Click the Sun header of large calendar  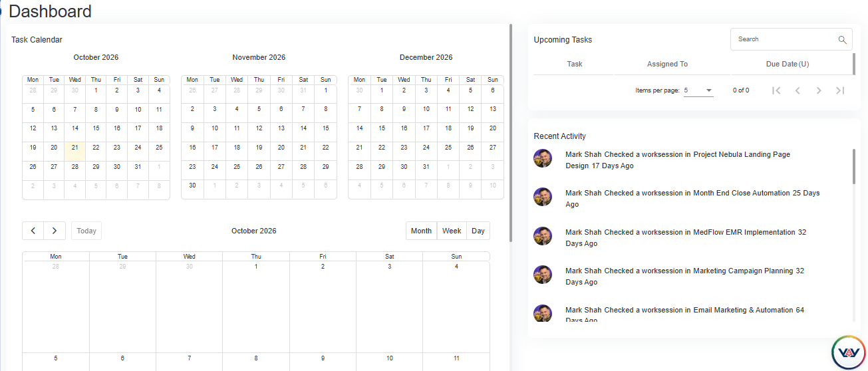[x=456, y=256]
